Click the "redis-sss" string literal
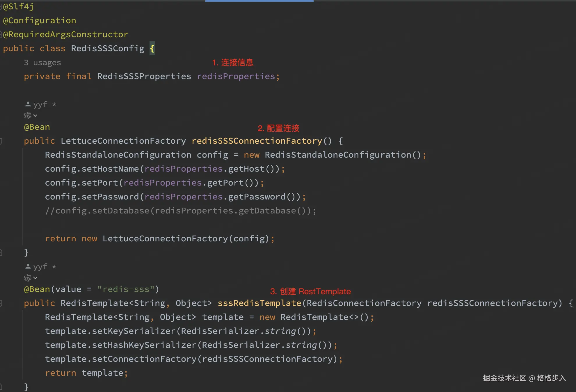The height and width of the screenshot is (392, 576). (x=126, y=289)
